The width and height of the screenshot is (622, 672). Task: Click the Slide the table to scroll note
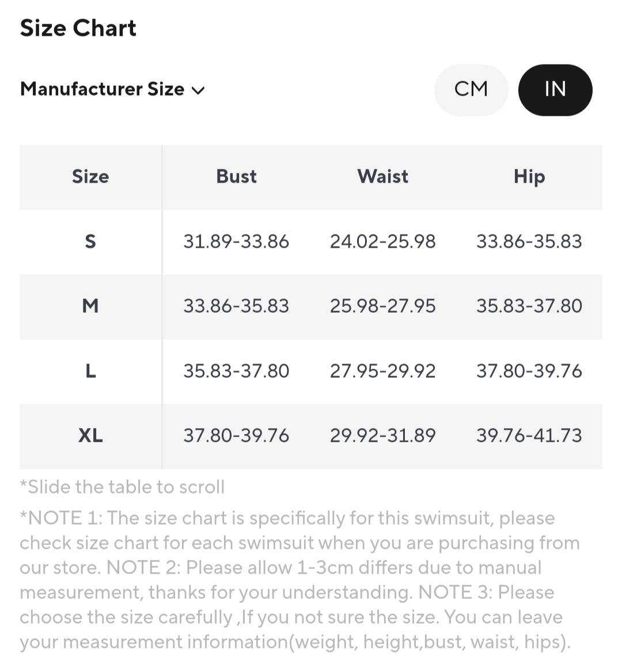pos(122,487)
